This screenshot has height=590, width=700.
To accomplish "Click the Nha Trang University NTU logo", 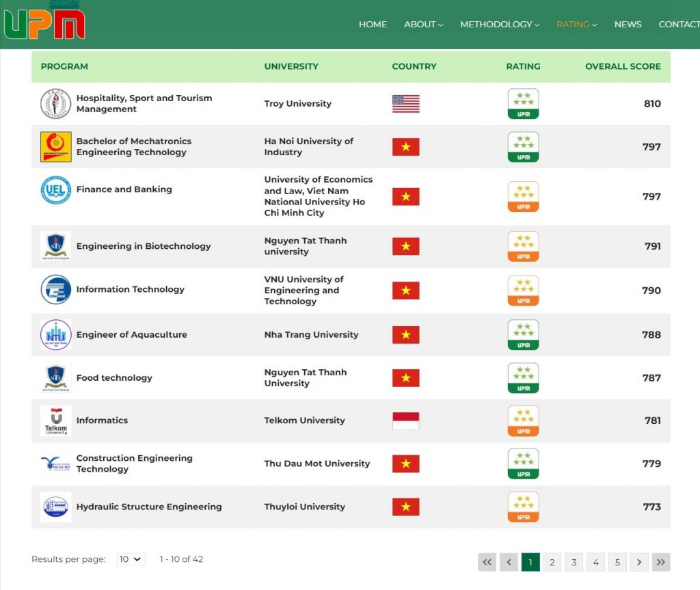I will pos(55,335).
